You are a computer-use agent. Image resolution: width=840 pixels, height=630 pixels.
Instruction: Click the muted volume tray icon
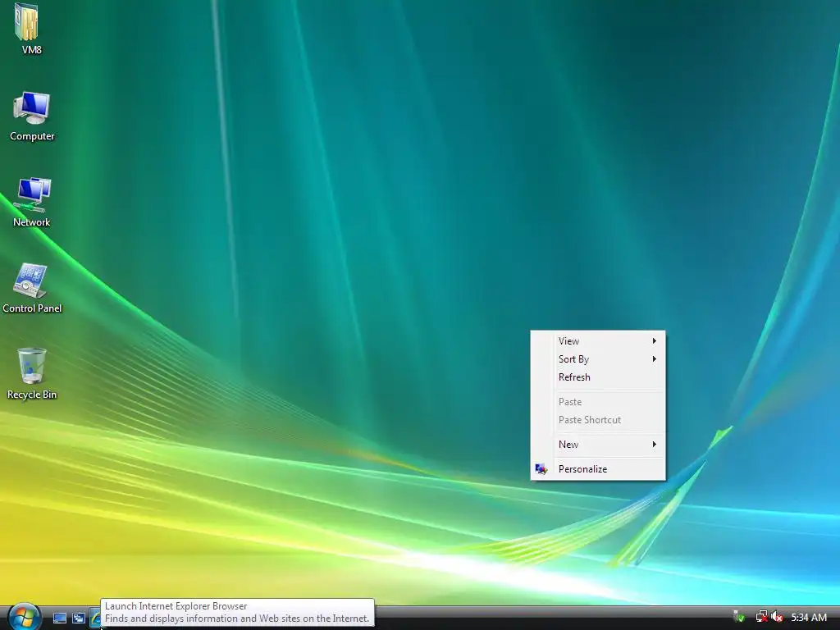point(778,617)
